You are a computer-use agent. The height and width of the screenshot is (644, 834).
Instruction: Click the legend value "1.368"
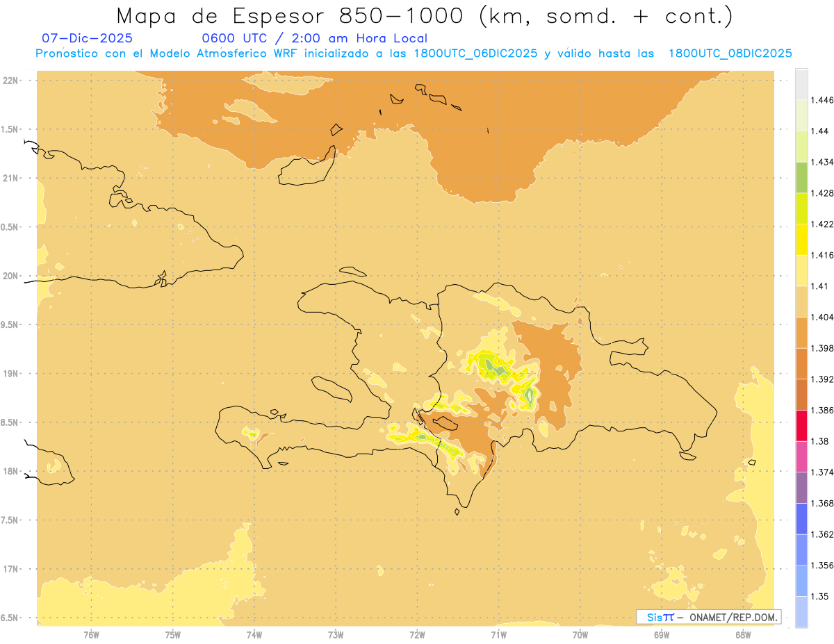[x=822, y=504]
